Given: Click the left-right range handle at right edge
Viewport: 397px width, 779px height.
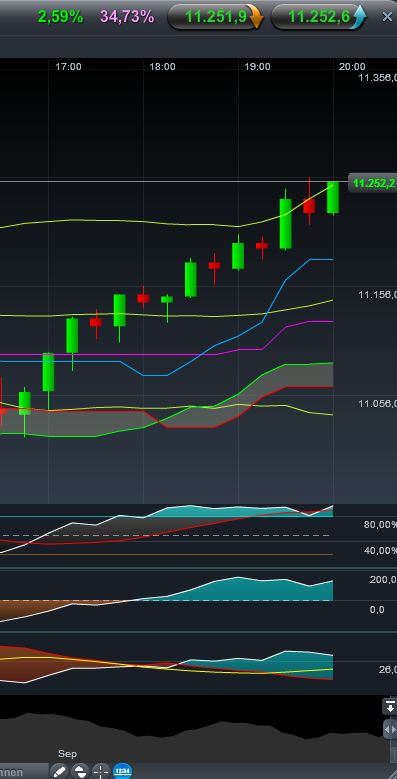Looking at the screenshot, I should point(390,729).
